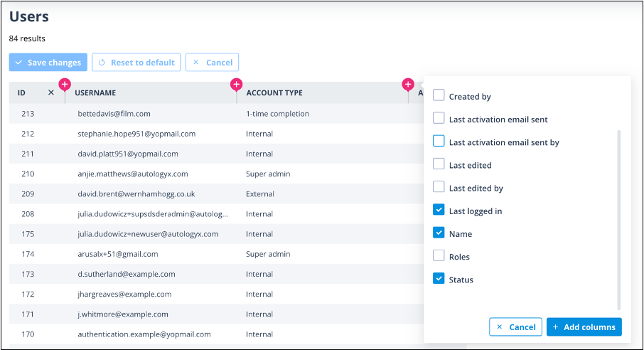Click arusalx+51@gmail.com username
The width and height of the screenshot is (644, 350).
pos(118,254)
